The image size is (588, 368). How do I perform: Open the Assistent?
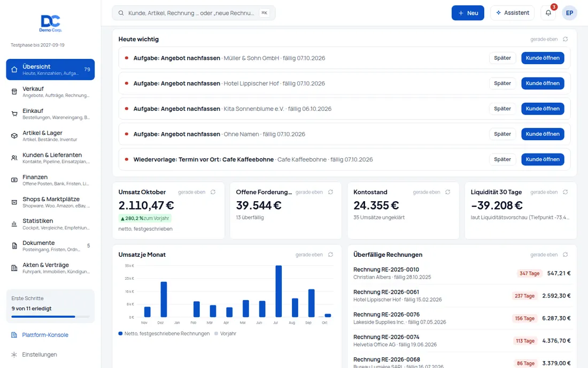tap(512, 13)
